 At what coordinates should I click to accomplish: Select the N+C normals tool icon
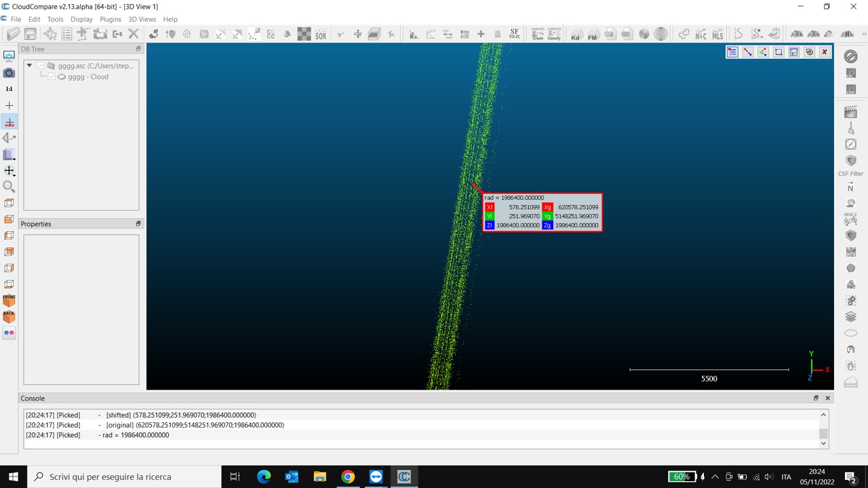pos(701,34)
